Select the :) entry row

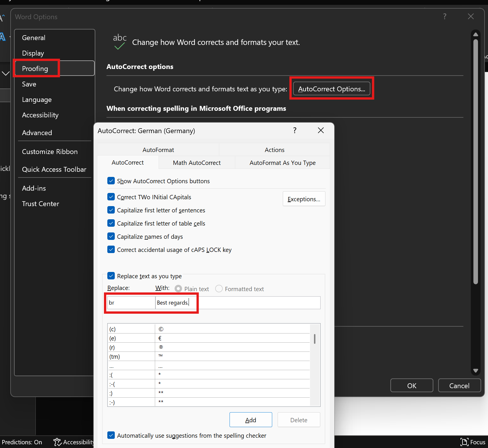[209, 393]
